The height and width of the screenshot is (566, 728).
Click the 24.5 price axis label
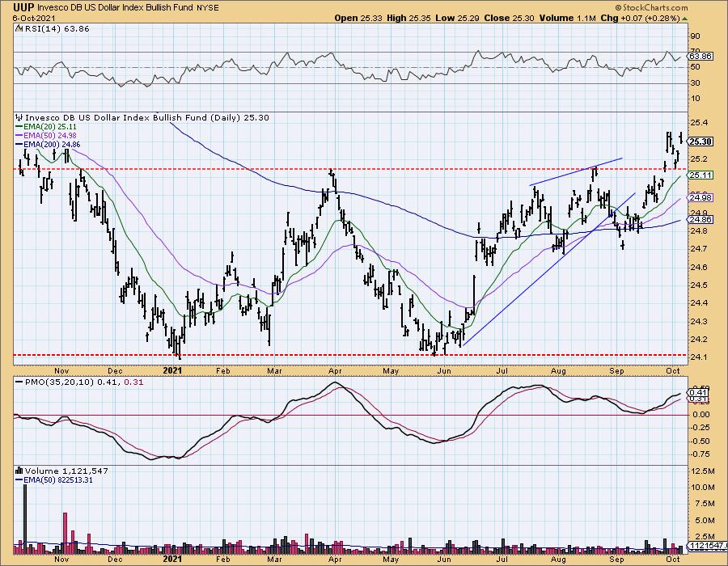pyautogui.click(x=700, y=285)
